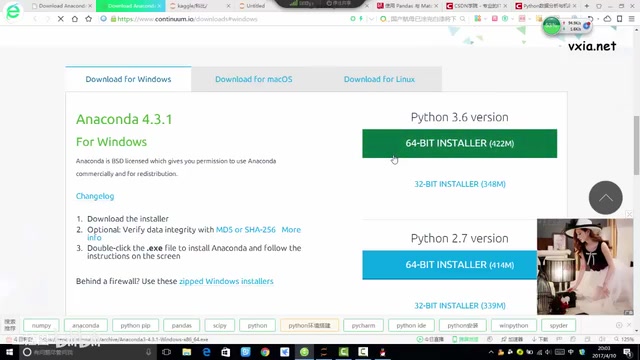Click the python pip search suggestion
Screen dimensions: 640x360
[x=136, y=325]
